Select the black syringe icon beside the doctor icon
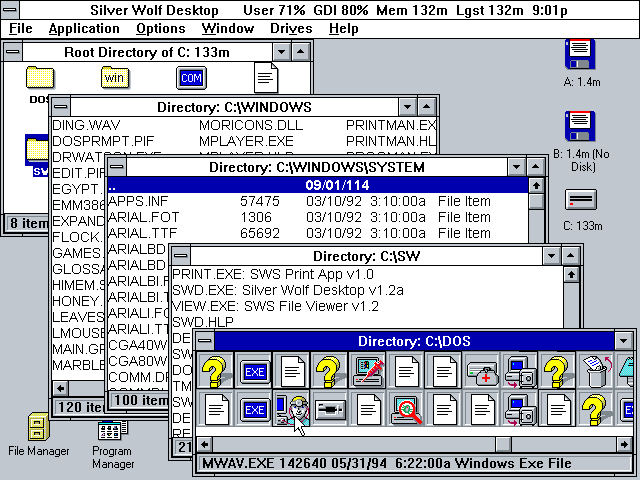 (x=330, y=409)
